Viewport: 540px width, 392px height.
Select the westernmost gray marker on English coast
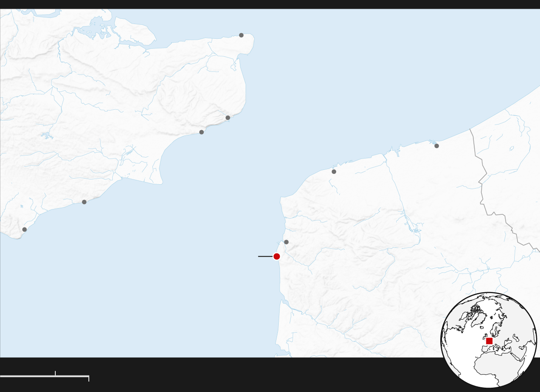24,230
